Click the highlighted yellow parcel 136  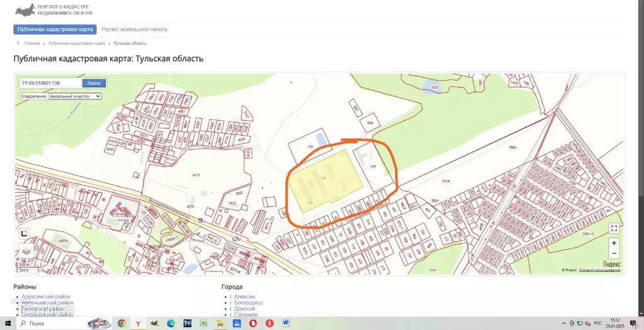[324, 179]
